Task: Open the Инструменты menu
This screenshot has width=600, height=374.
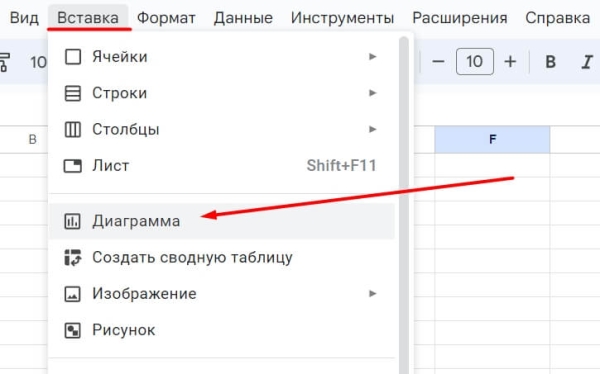Action: [x=342, y=18]
